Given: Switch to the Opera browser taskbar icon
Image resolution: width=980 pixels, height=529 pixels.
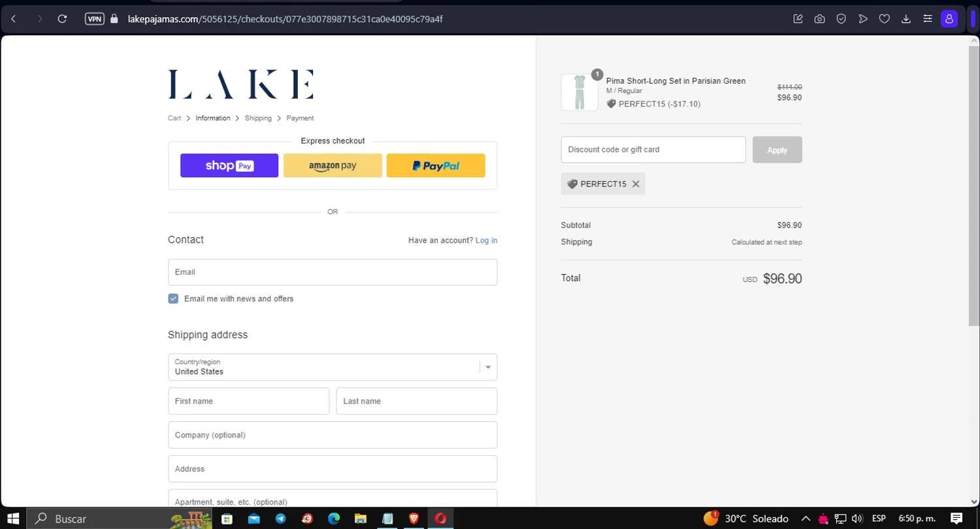Looking at the screenshot, I should 440,519.
